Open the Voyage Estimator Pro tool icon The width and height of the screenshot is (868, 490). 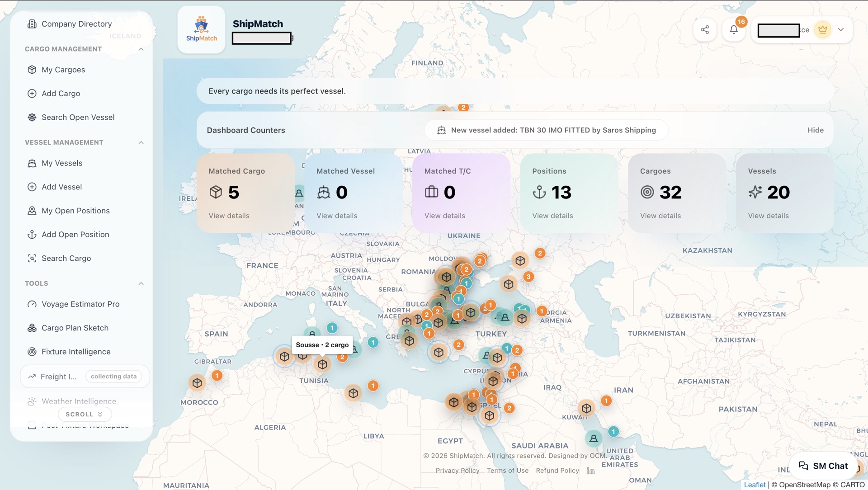(x=32, y=304)
